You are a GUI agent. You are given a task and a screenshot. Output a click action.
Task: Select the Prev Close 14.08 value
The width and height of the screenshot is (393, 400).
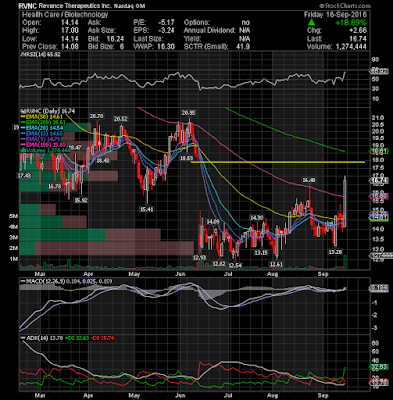[x=70, y=47]
